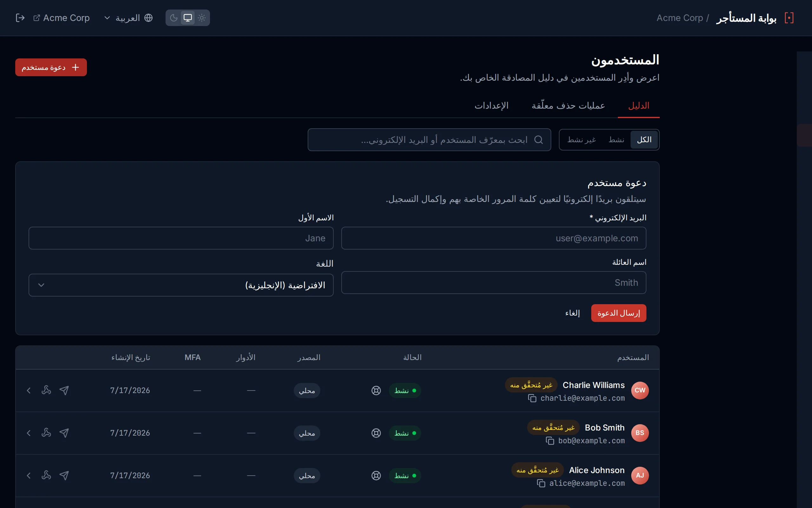Open the الدليل tab

click(x=638, y=105)
